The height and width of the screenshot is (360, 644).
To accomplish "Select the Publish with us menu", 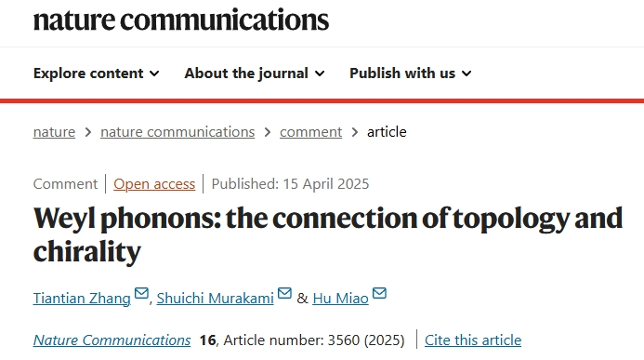I will [x=411, y=73].
